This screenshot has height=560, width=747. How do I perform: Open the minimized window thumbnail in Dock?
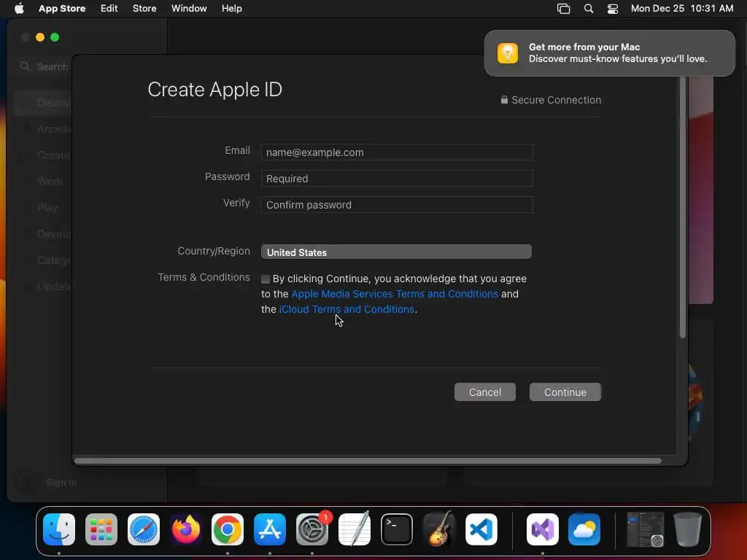pyautogui.click(x=645, y=529)
